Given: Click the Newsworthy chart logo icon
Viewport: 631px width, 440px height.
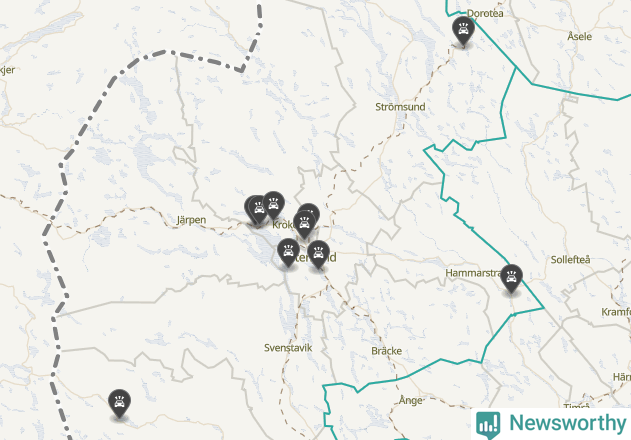Looking at the screenshot, I should (488, 425).
